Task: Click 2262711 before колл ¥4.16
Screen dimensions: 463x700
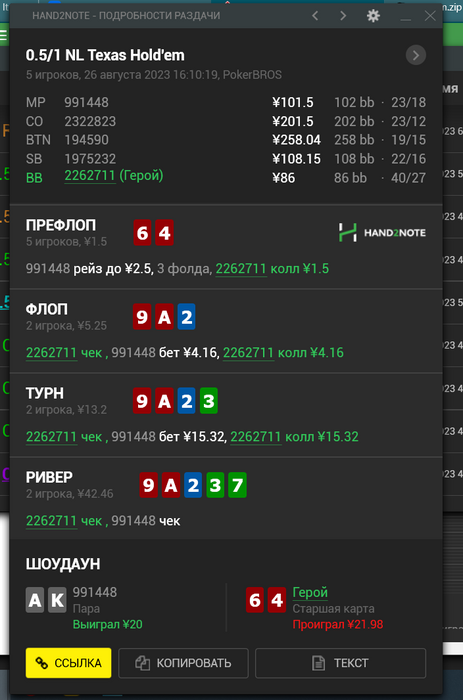Action: click(248, 353)
